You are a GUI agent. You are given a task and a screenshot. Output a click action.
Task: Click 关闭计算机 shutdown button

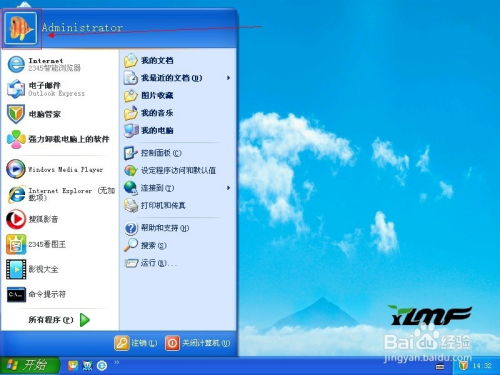[198, 343]
